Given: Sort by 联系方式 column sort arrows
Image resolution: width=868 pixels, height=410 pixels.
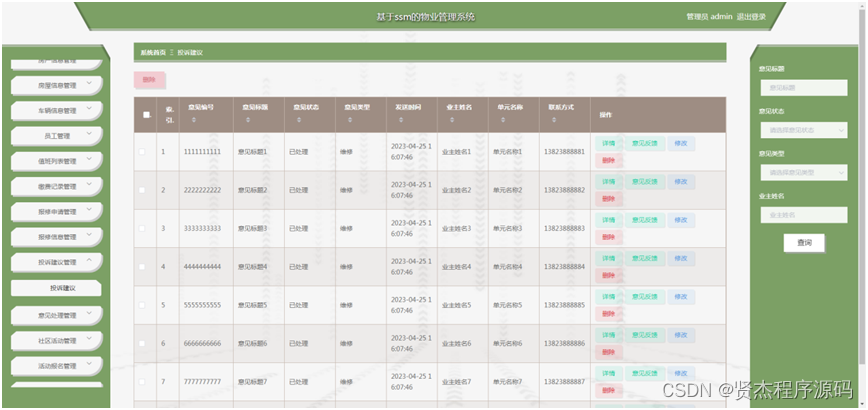Looking at the screenshot, I should (554, 120).
